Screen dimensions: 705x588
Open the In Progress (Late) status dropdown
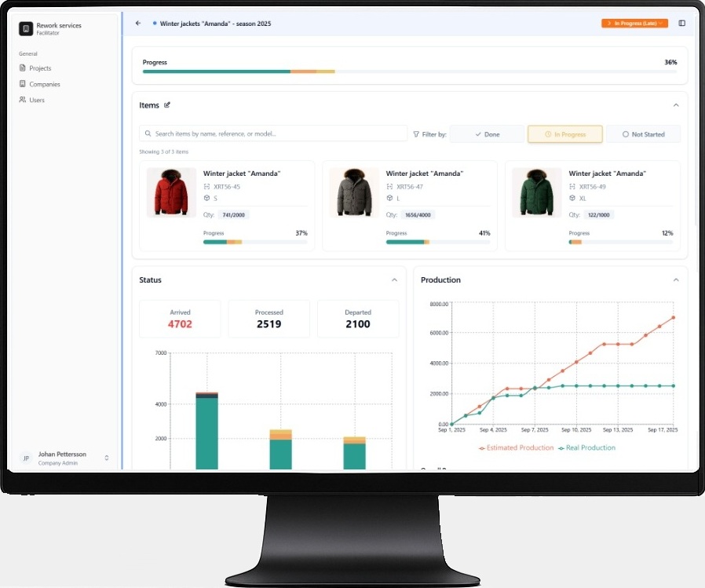coord(634,24)
